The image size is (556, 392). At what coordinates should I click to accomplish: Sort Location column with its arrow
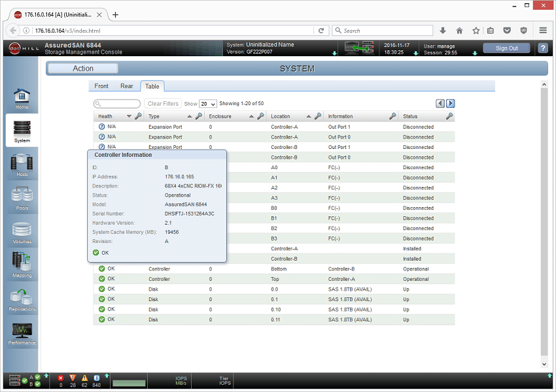coord(309,116)
